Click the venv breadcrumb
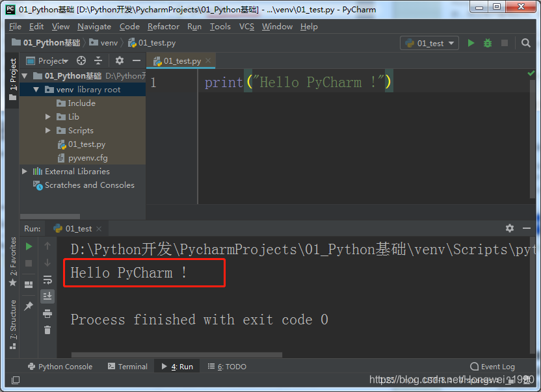The image size is (541, 392). 103,43
